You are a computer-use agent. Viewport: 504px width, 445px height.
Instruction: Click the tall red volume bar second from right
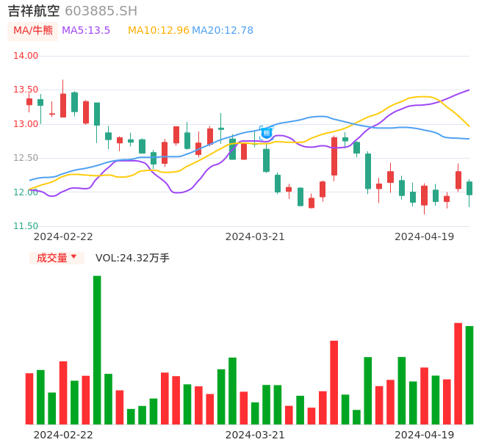point(458,373)
